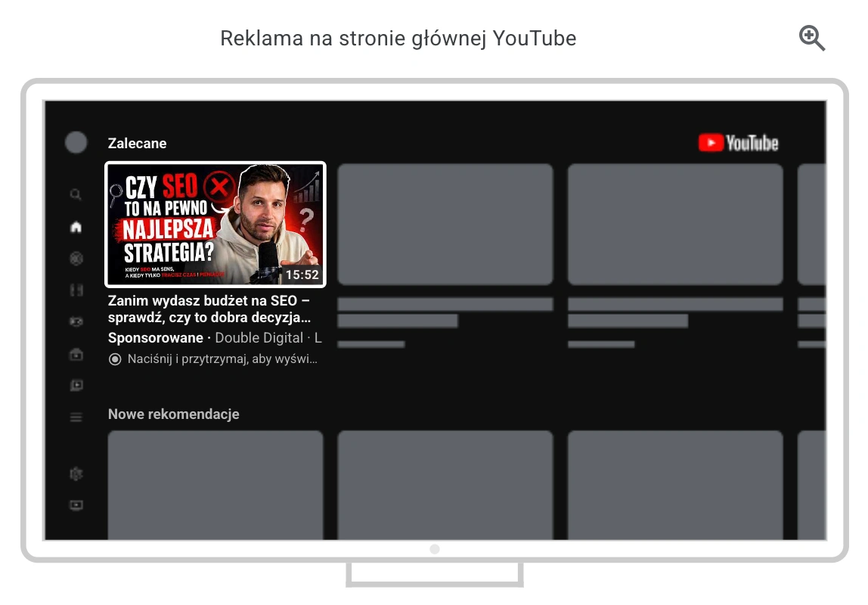Click the 'Sponsorowane' label
Image resolution: width=868 pixels, height=605 pixels.
point(156,337)
